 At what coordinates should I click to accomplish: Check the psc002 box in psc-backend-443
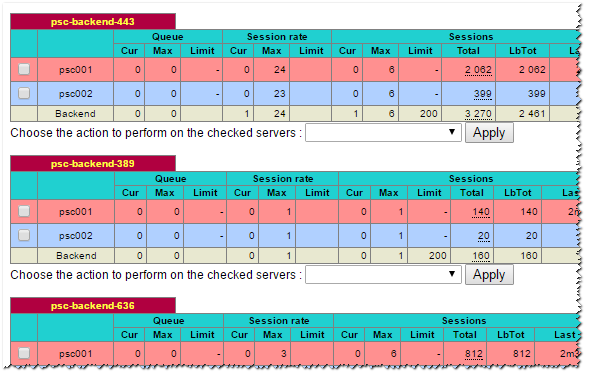[24, 93]
